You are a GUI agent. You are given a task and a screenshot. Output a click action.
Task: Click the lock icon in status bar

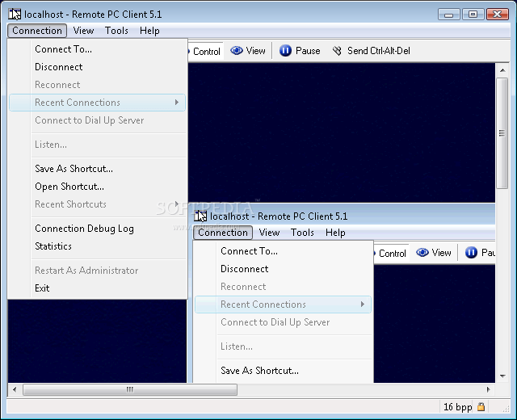point(481,406)
